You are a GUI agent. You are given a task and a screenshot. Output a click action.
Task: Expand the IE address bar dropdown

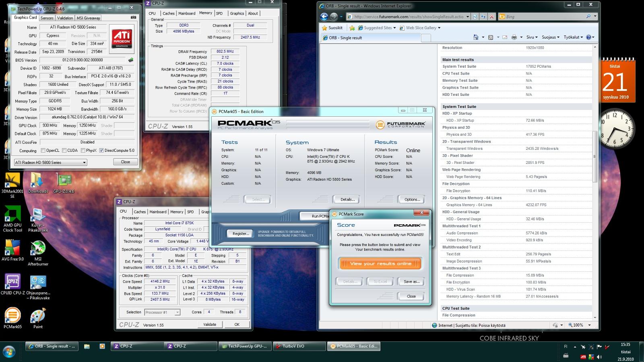coord(467,17)
